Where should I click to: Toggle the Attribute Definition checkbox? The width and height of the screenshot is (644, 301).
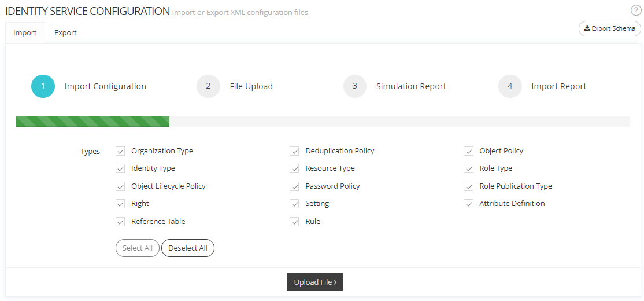pyautogui.click(x=469, y=204)
